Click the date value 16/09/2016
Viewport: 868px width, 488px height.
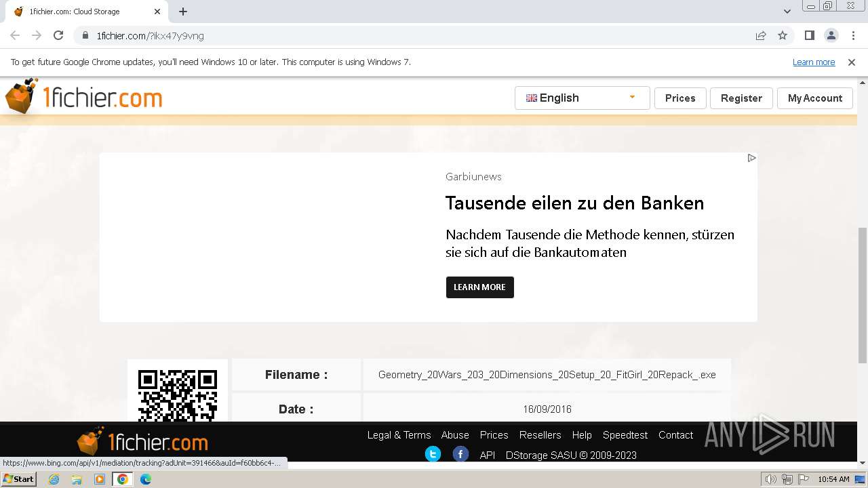pos(547,409)
